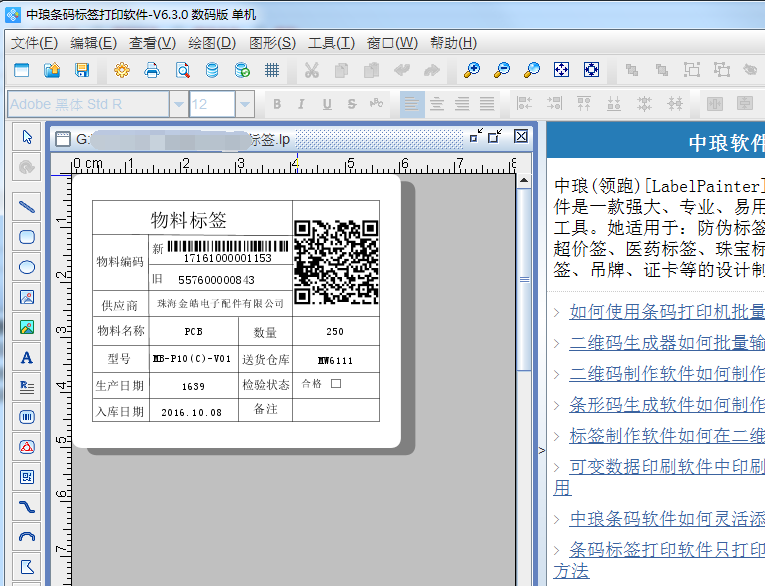The height and width of the screenshot is (586, 765).
Task: Tick the 合格 checkbox on label
Action: [336, 384]
